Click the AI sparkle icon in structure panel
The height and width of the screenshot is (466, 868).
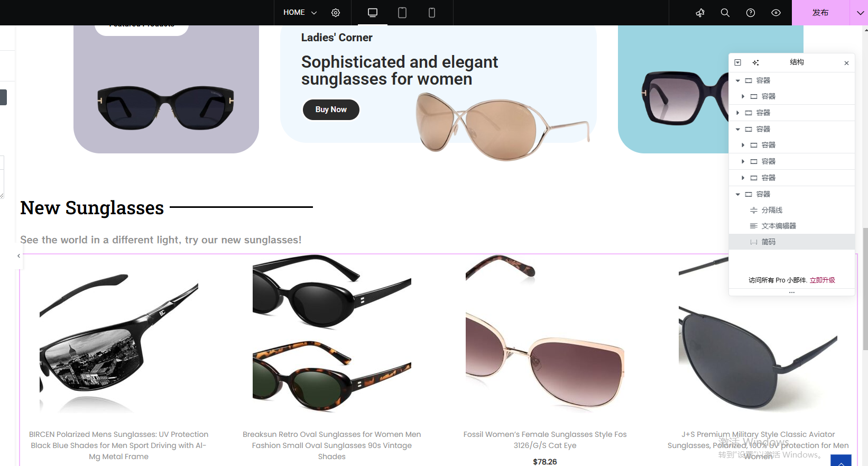pos(756,63)
